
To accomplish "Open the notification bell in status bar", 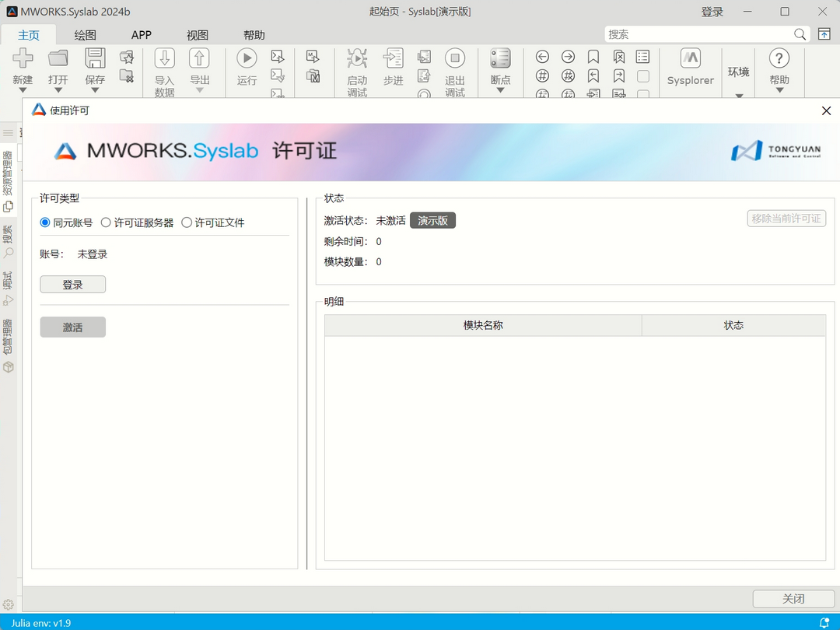I will coord(824,622).
